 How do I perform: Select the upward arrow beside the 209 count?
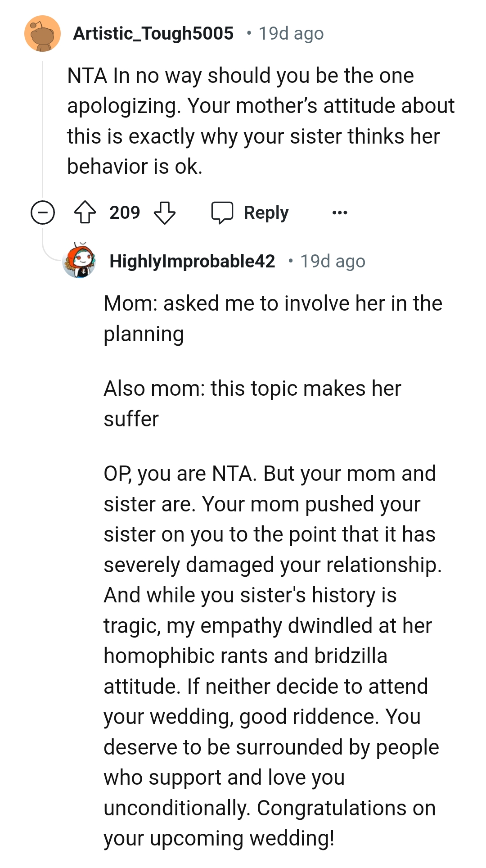(x=86, y=212)
